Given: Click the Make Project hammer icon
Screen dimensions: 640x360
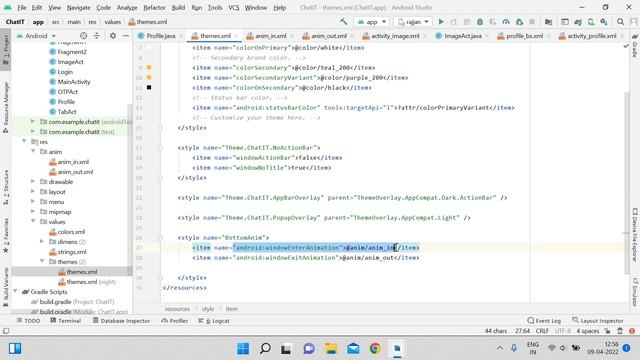Looking at the screenshot, I should pos(344,22).
